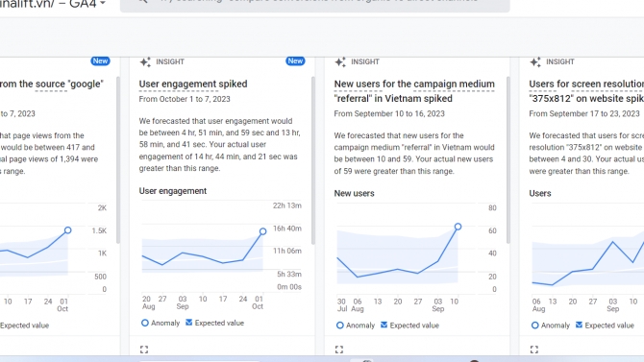Click the search magnifier icon
Screen dimensions: 644x362
(142, 2)
